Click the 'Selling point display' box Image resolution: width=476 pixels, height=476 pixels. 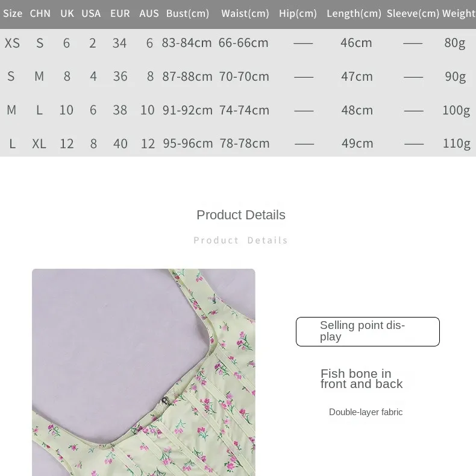point(368,331)
